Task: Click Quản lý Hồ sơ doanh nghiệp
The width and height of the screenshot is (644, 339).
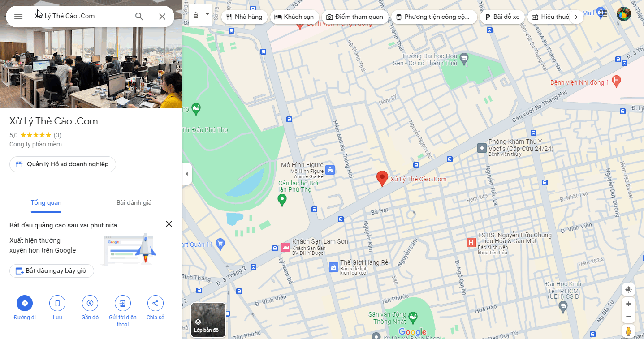Action: pyautogui.click(x=63, y=164)
